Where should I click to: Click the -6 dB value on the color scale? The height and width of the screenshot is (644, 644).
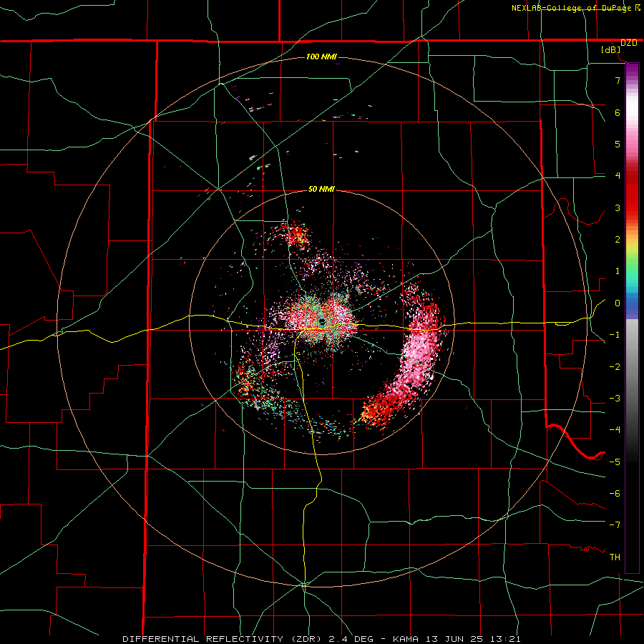click(x=615, y=494)
